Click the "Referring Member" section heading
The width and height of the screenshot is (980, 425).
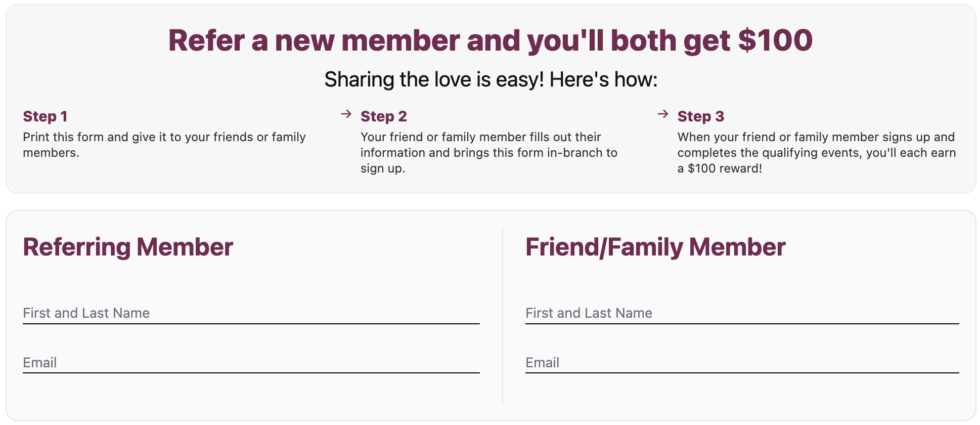click(128, 247)
